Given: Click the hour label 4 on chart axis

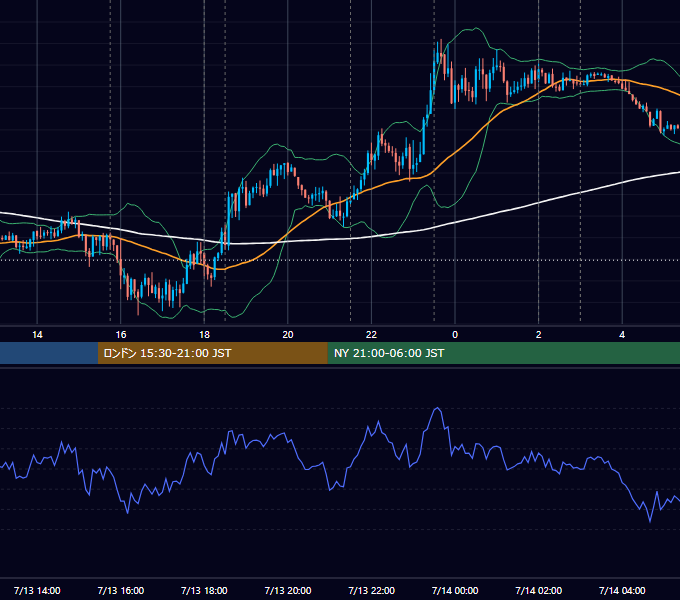Looking at the screenshot, I should pyautogui.click(x=622, y=335).
